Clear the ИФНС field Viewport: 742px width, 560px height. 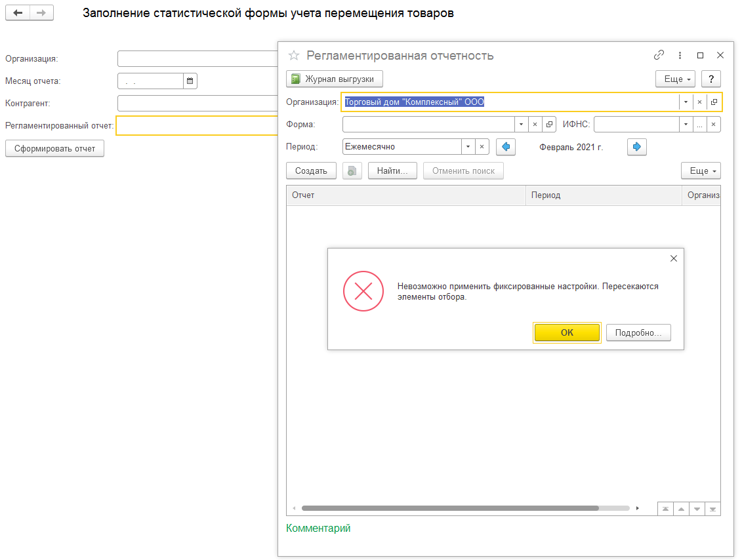coord(714,125)
